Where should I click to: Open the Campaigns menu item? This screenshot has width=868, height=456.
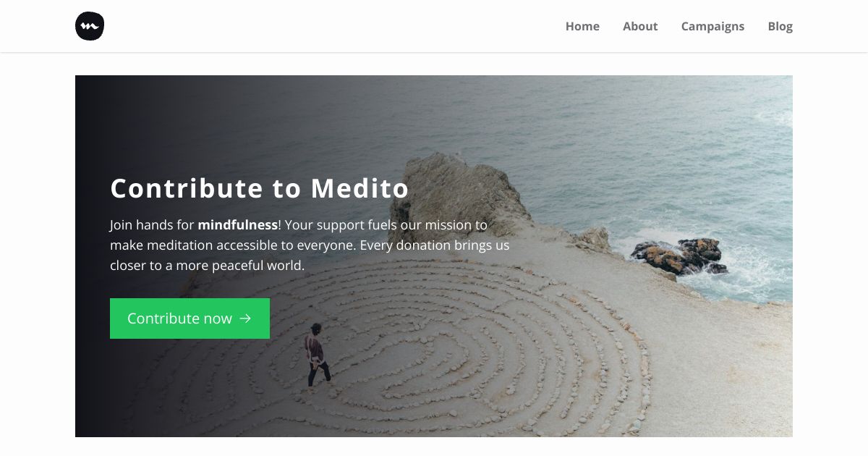click(712, 26)
